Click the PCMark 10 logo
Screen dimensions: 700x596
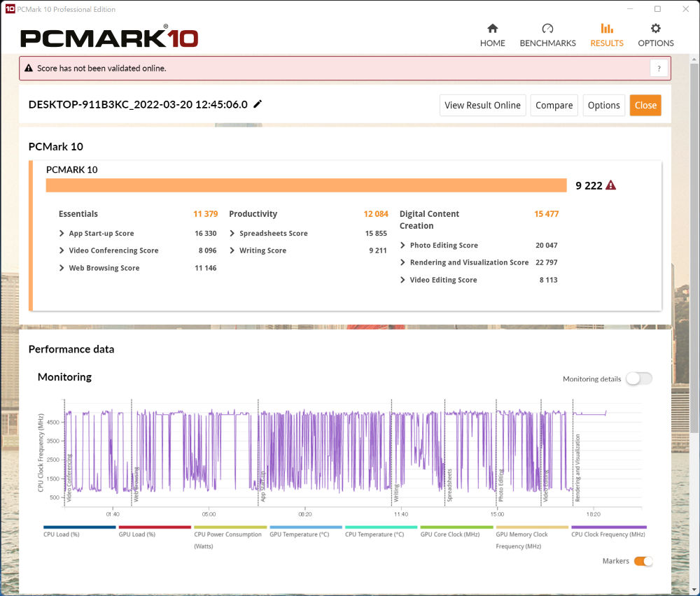109,36
